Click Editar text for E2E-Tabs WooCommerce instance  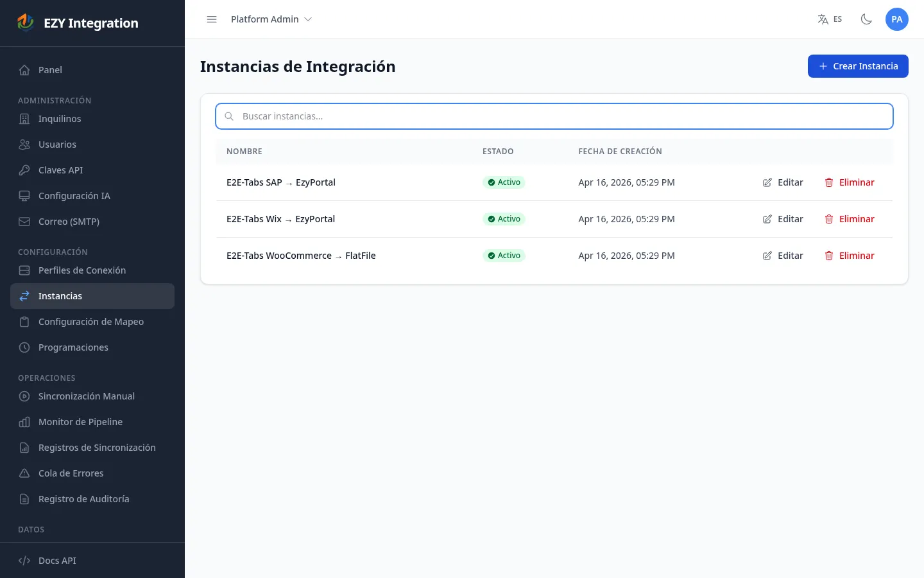[x=791, y=256]
